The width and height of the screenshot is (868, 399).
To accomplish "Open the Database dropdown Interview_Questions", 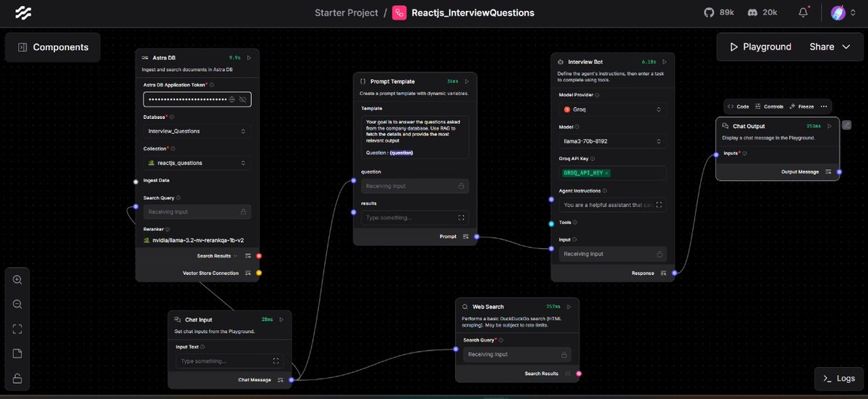I will coord(197,131).
